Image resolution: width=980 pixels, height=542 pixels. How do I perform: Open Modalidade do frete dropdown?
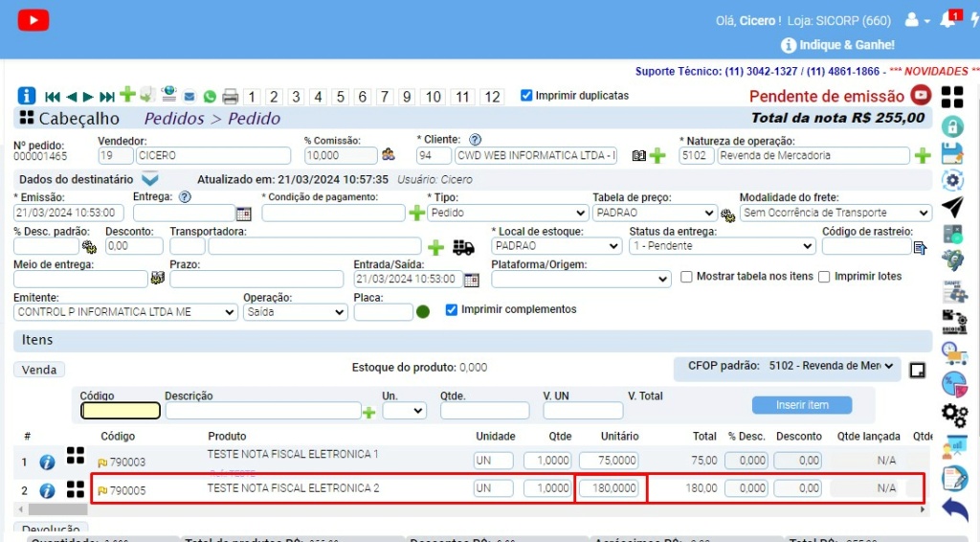point(835,214)
